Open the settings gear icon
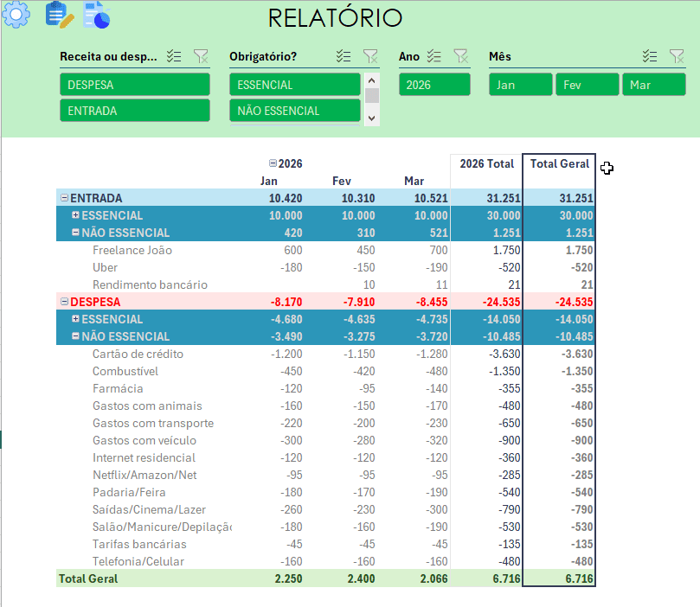Image resolution: width=700 pixels, height=607 pixels. point(14,14)
